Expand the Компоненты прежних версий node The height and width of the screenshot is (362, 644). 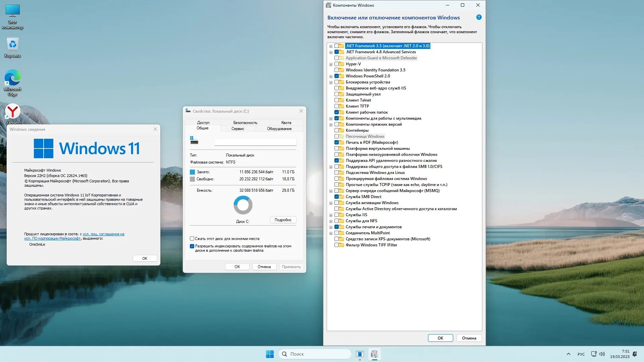click(331, 125)
